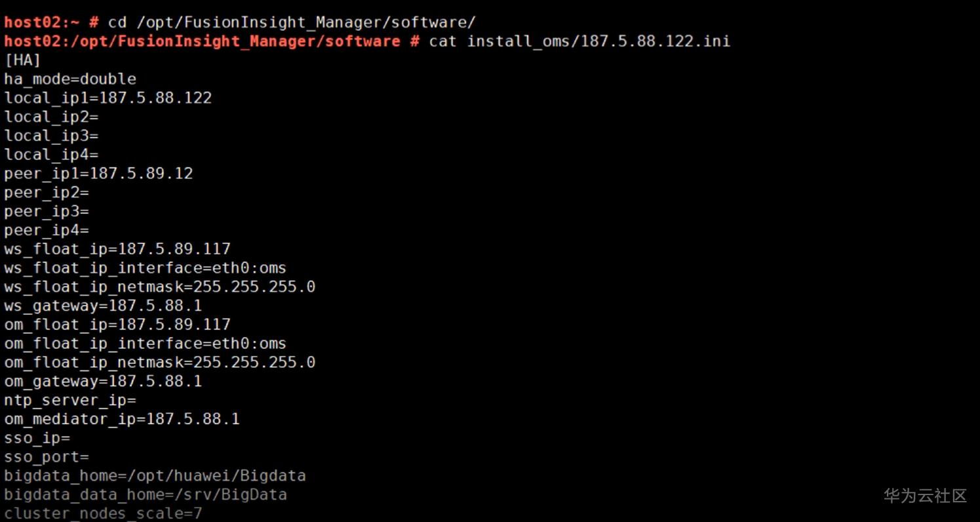
Task: Click the ws_gateway=187.5.88.1 line
Action: coord(103,306)
